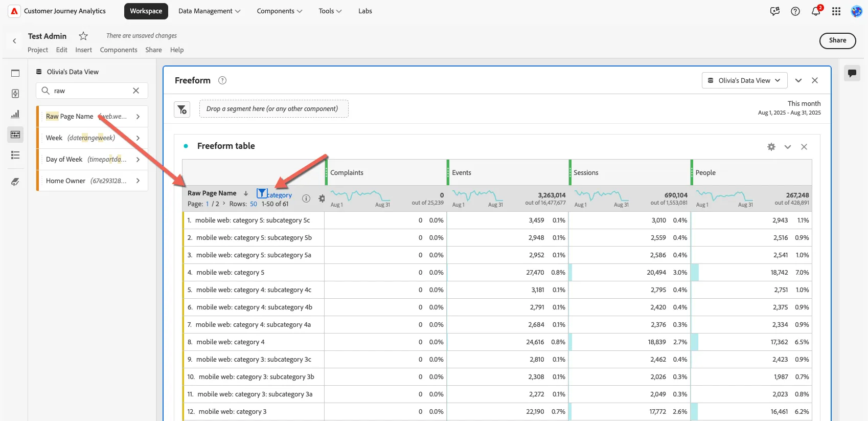Viewport: 868px width, 421px height.
Task: Open the Panels icon in the left rail
Action: 15,73
